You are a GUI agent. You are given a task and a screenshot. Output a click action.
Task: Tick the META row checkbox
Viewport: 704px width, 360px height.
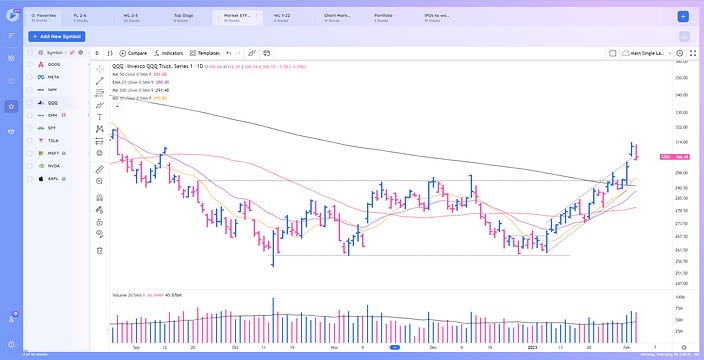point(30,77)
